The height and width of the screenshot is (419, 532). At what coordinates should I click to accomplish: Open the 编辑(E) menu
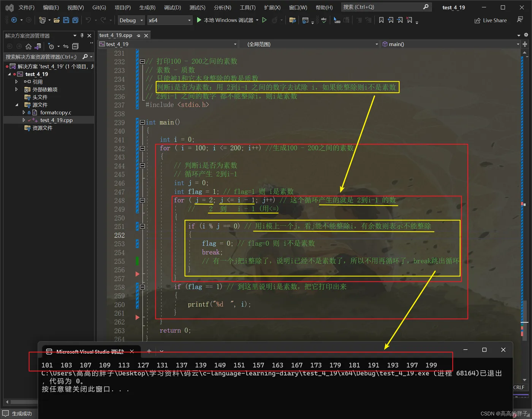[x=51, y=7]
